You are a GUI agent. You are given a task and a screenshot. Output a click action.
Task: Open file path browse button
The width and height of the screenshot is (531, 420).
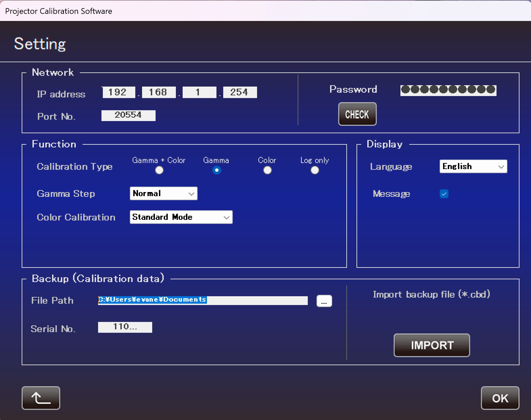pos(324,301)
